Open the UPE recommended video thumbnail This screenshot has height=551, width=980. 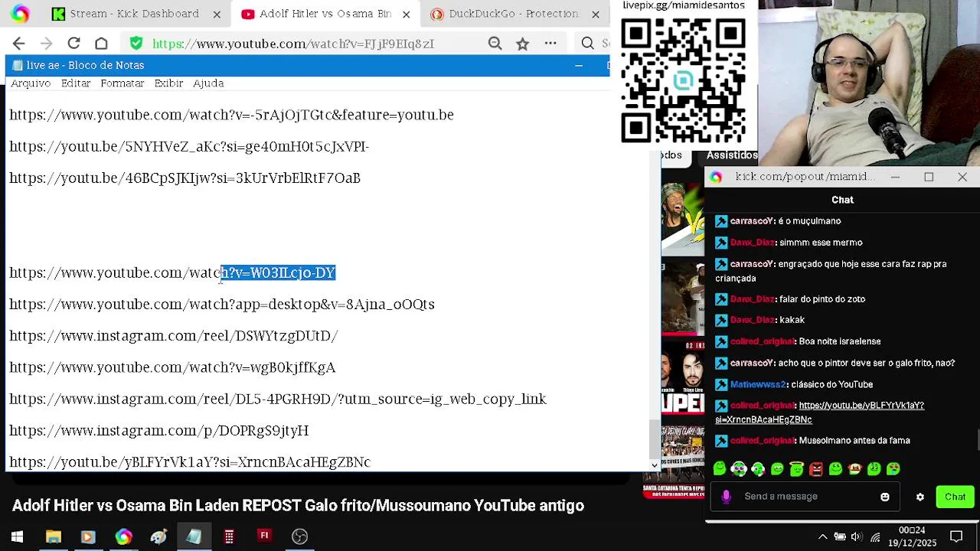coord(683,378)
